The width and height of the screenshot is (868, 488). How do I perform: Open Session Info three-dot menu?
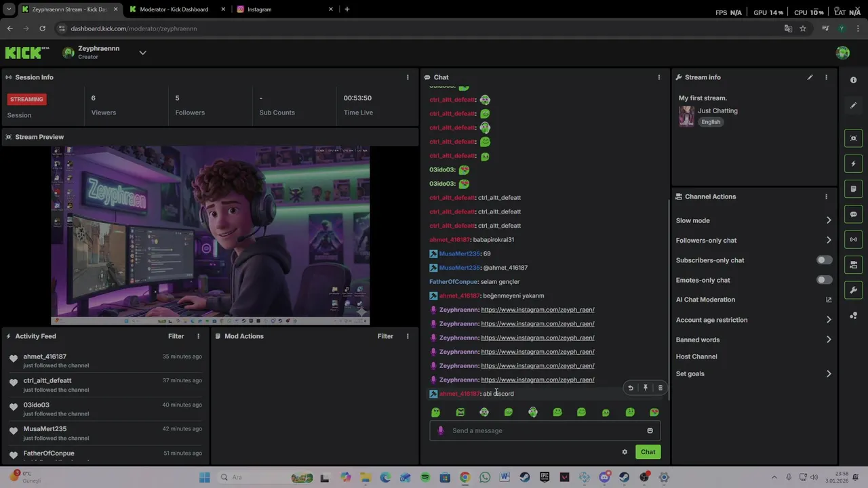tap(408, 77)
